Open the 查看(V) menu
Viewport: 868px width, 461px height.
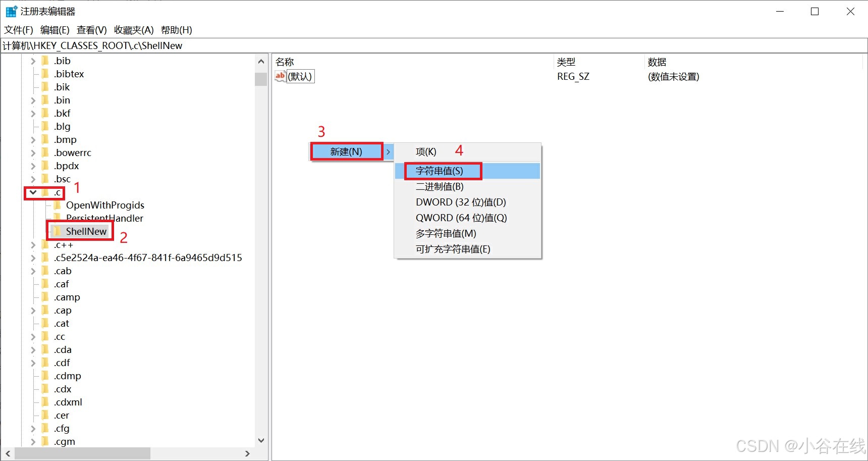[92, 30]
